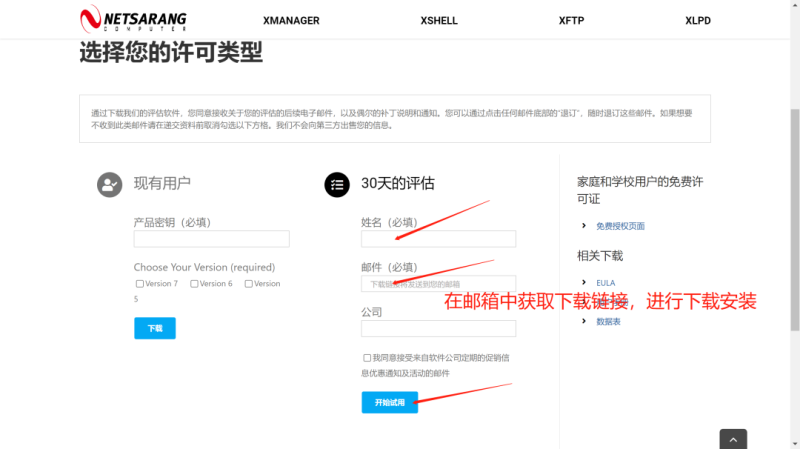800x449 pixels.
Task: Click the 姓名 name input field
Action: 438,239
